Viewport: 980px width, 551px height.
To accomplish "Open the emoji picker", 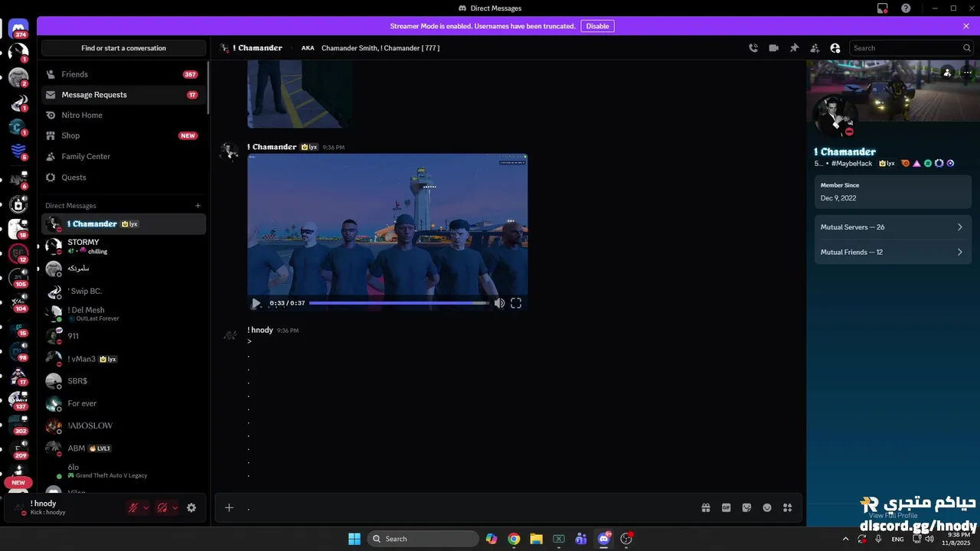I will coord(767,507).
